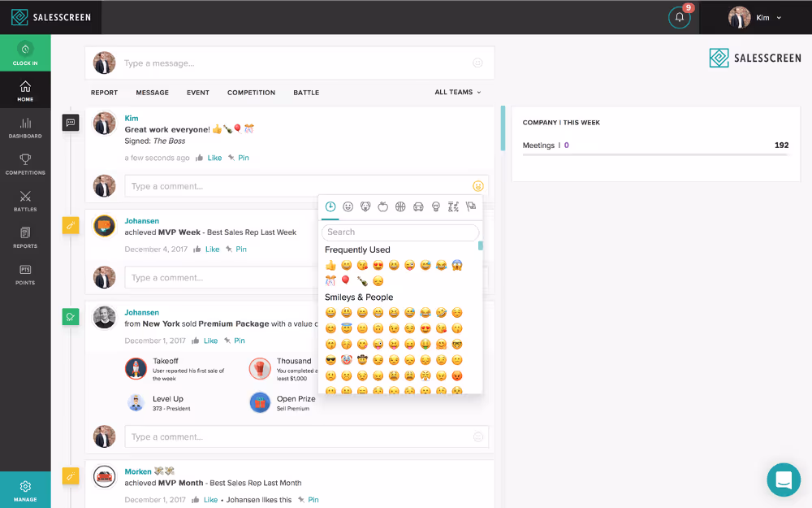Open Reports from the sidebar
812x508 pixels.
[x=25, y=237]
